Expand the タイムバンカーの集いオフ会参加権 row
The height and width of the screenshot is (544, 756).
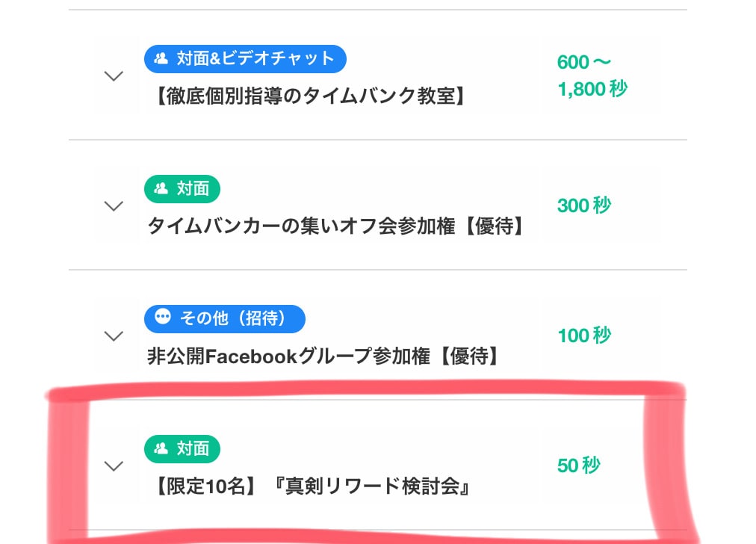tap(114, 206)
